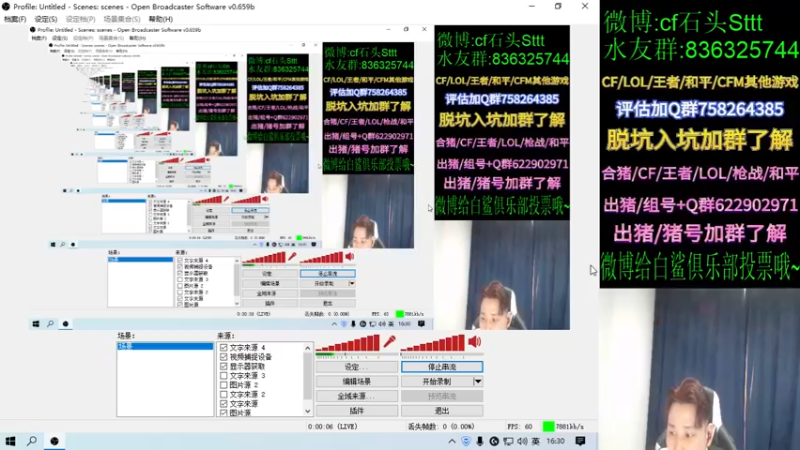800x450 pixels.
Task: Click the network tray icon
Action: click(508, 441)
